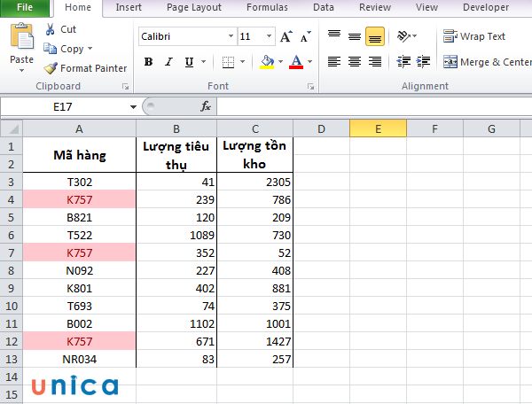Click the Select All corner triangle
Image resolution: width=532 pixels, height=404 pixels.
pyautogui.click(x=12, y=128)
